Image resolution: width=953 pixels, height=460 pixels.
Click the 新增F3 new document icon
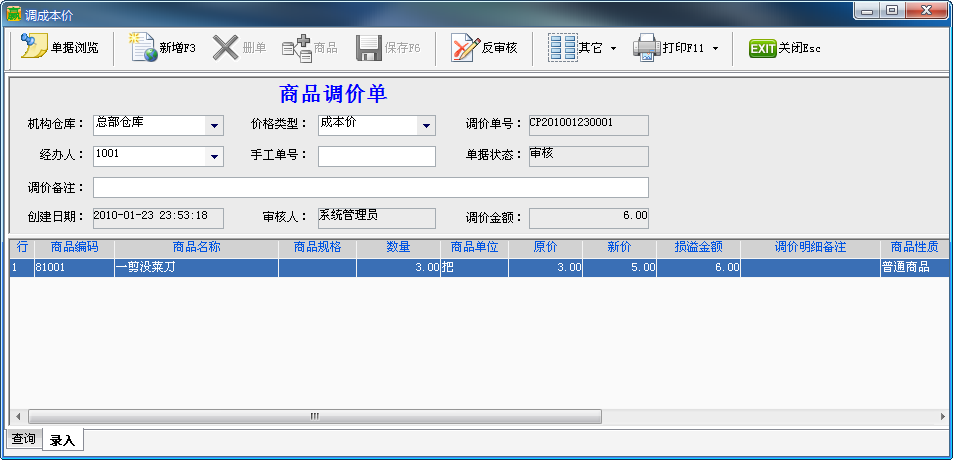click(146, 48)
